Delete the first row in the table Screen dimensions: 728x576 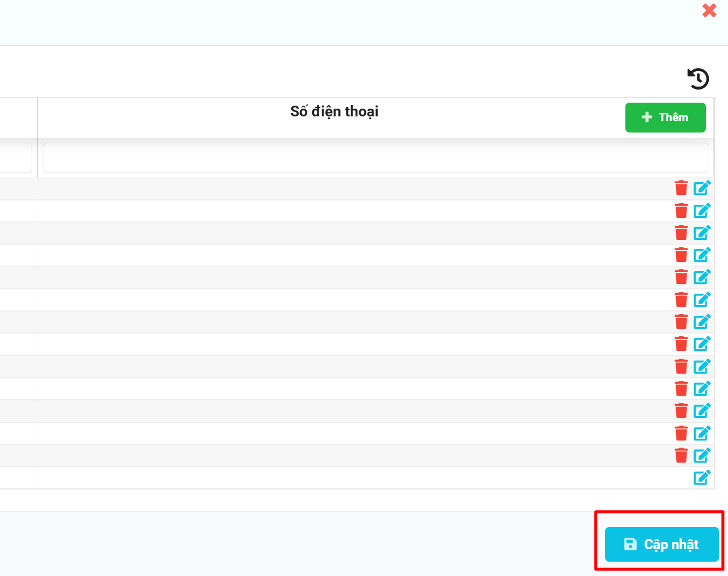(x=681, y=189)
